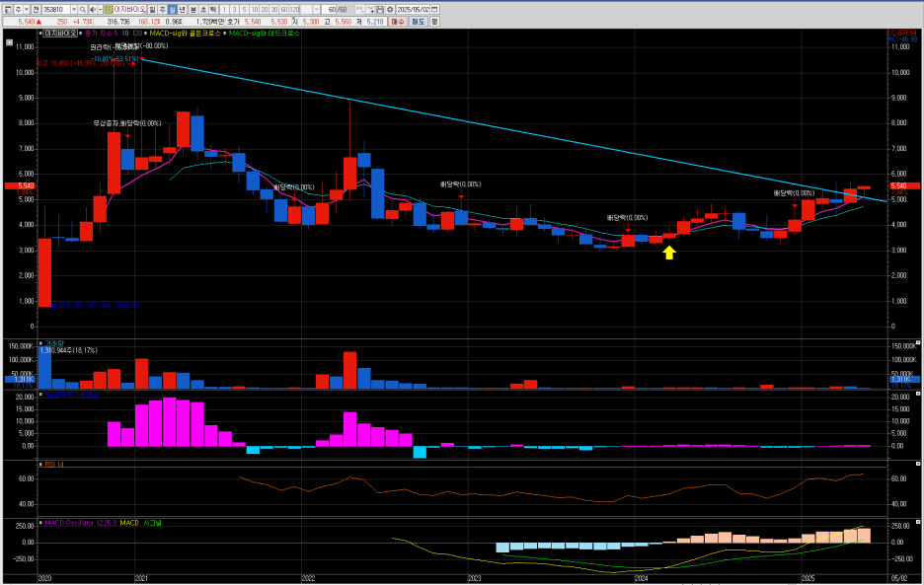Click the 1,720백만 trading value text
This screenshot has height=585, width=924.
pos(210,22)
